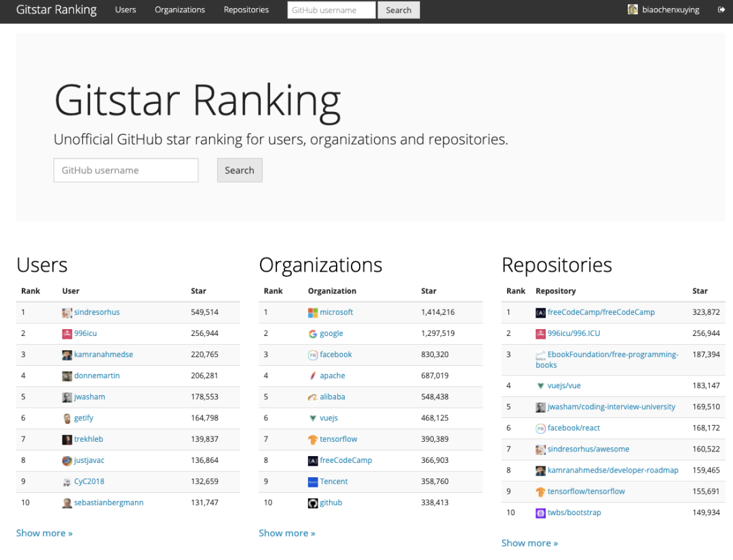Click Show more under the Organizations table
This screenshot has width=733, height=560.
click(x=287, y=533)
